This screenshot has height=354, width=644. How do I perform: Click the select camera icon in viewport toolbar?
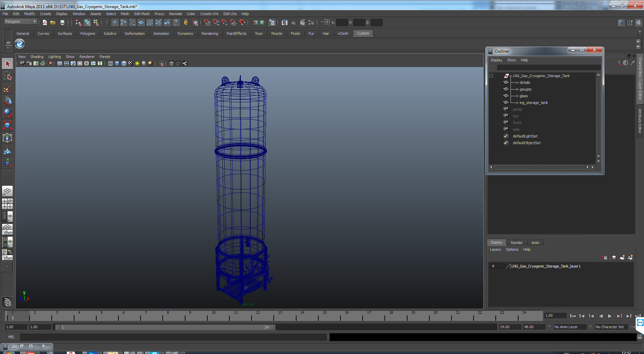point(22,63)
